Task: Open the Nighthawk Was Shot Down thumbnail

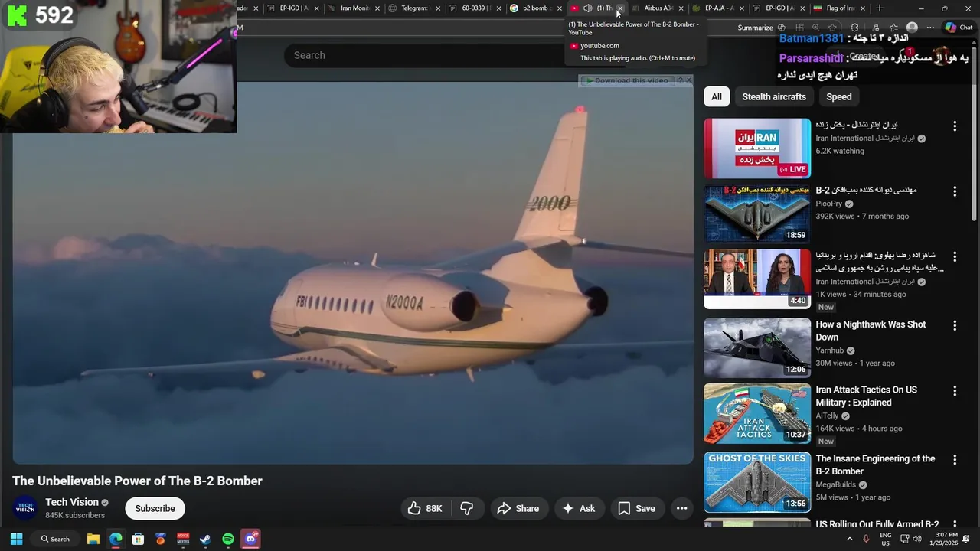Action: (x=756, y=347)
